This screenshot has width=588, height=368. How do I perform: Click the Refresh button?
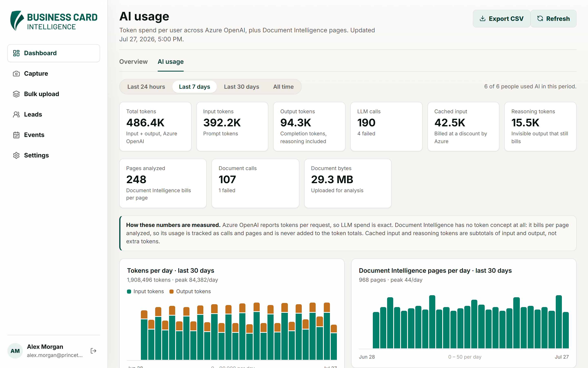(553, 18)
